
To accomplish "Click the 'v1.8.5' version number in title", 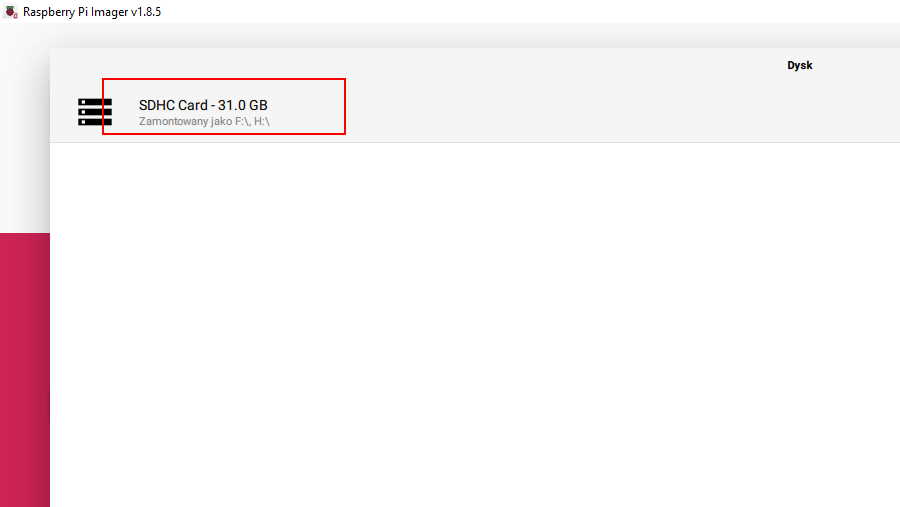I will coord(146,12).
